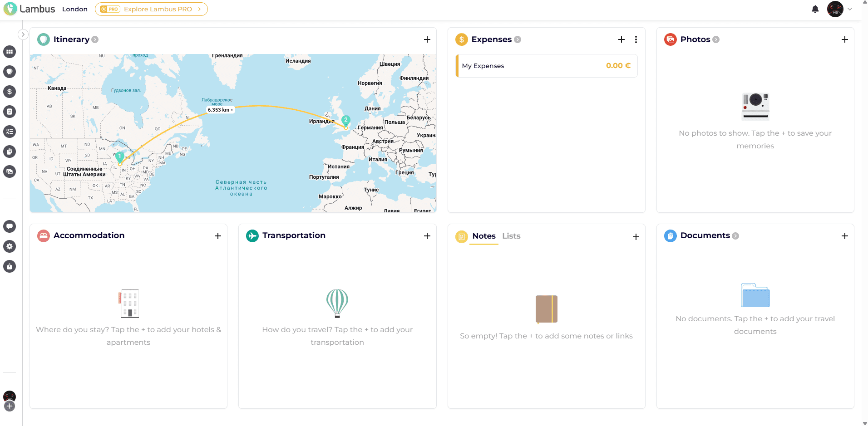The width and height of the screenshot is (868, 426).
Task: Switch to the Lists tab
Action: click(x=511, y=236)
